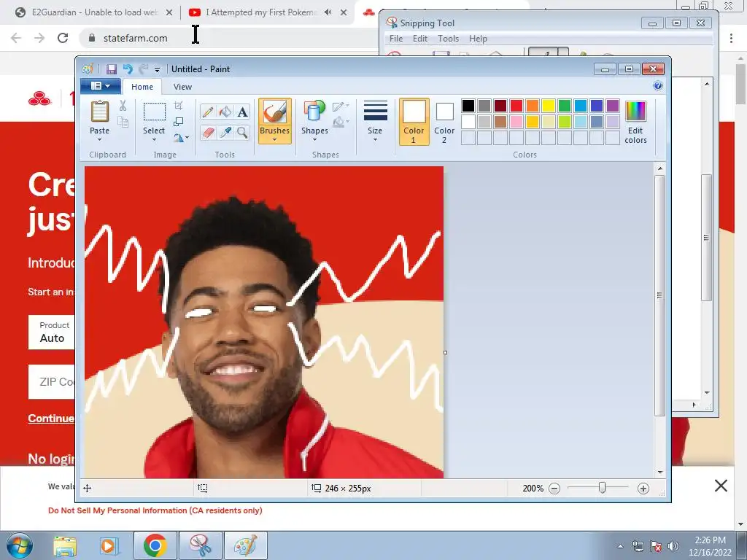Screen dimensions: 747x560
Task: Expand the Shapes dropdown arrow
Action: click(314, 140)
